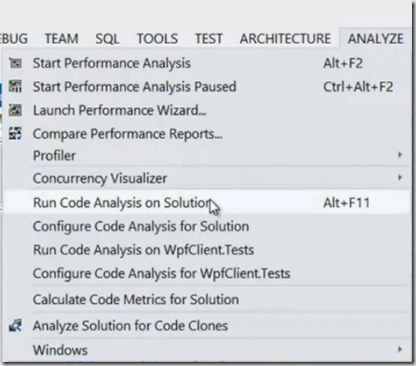Open the TEST menu

pyautogui.click(x=209, y=38)
